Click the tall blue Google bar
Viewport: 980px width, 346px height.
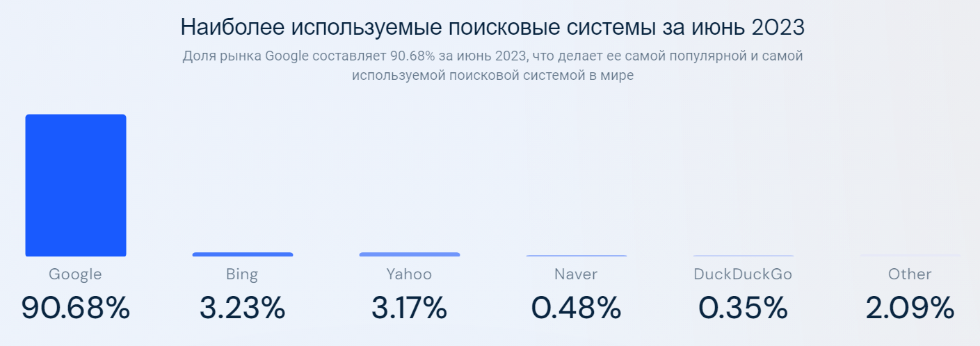pos(76,186)
